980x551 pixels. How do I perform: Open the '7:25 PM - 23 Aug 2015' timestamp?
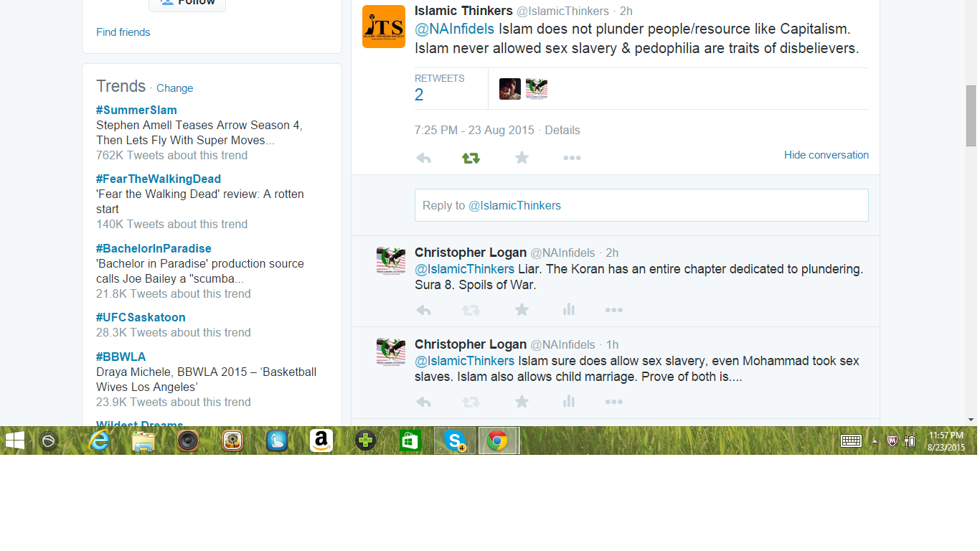474,130
